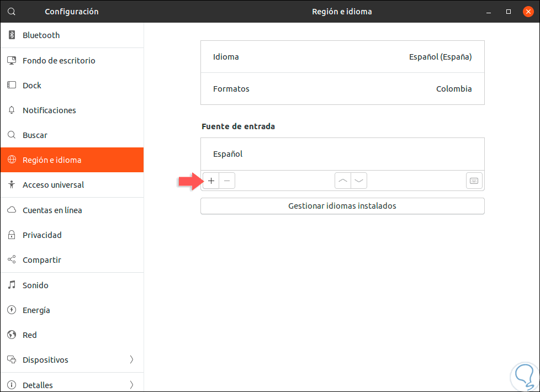Image resolution: width=540 pixels, height=392 pixels.
Task: Open the Privacidad settings panel
Action: pyautogui.click(x=42, y=235)
